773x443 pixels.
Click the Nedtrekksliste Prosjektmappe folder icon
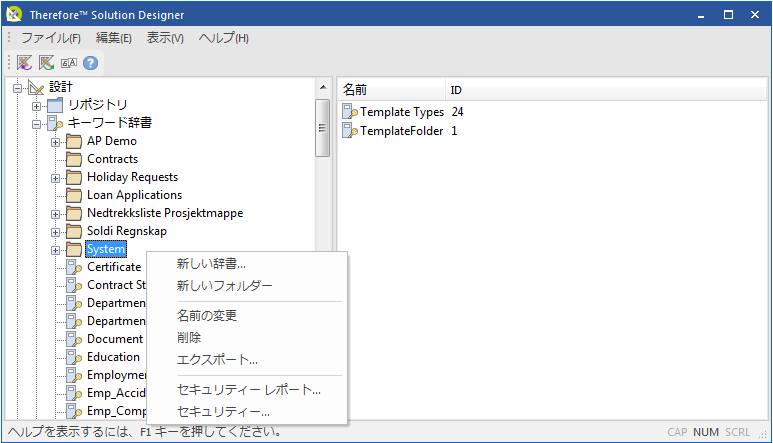click(x=74, y=213)
